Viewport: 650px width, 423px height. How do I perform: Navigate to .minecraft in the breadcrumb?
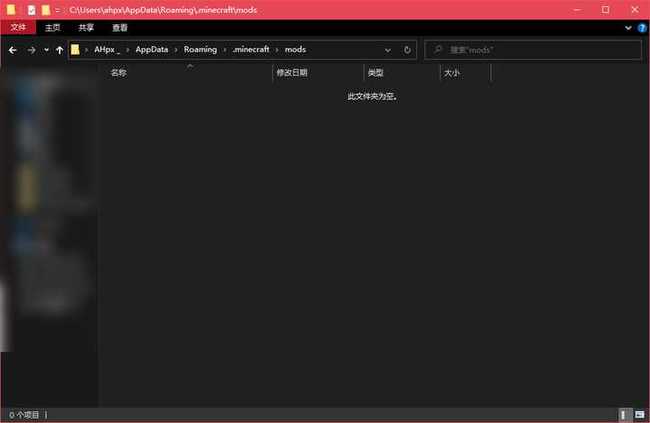tap(248, 49)
